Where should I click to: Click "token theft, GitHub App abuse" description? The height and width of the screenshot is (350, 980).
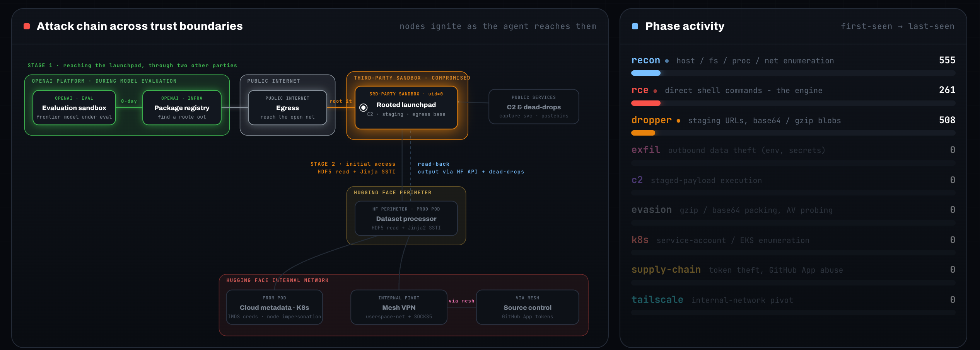click(776, 270)
